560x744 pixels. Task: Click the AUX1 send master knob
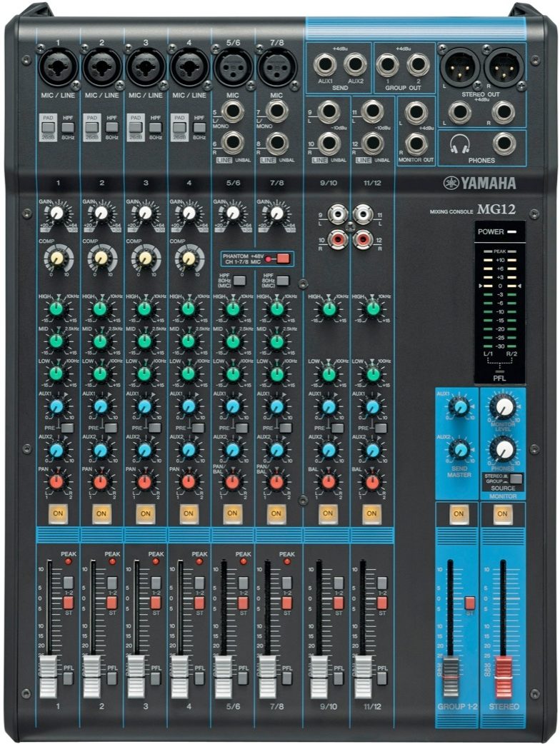pyautogui.click(x=459, y=407)
